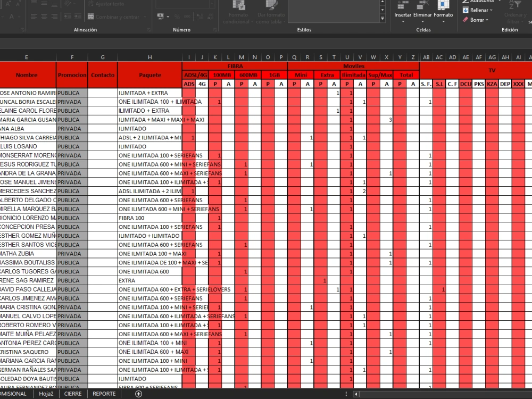Click the decrease decimals icon
Viewport: 532px width, 399px height.
coord(210,16)
